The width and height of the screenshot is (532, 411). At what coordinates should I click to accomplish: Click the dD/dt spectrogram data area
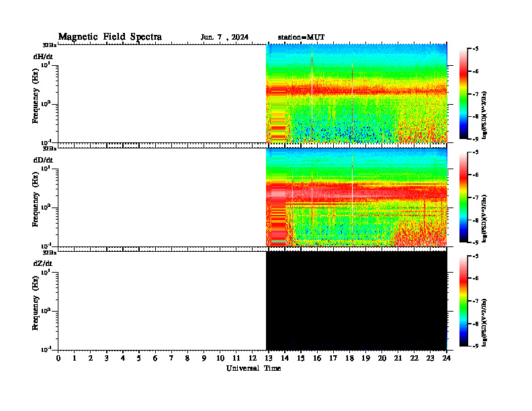(357, 197)
